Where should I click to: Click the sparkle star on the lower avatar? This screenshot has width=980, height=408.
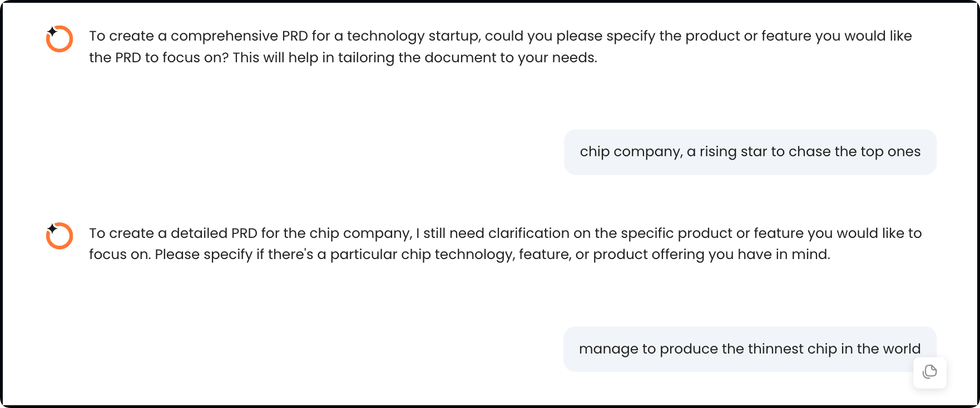(x=52, y=228)
